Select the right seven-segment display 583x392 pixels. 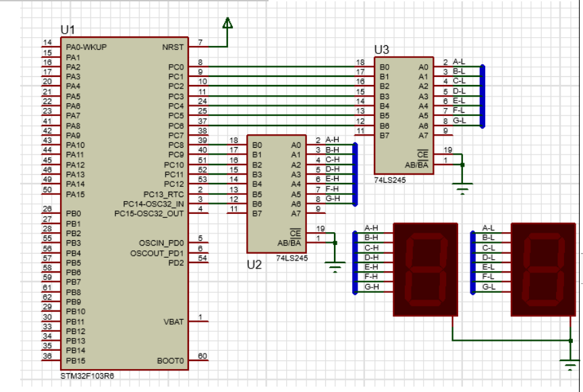543,270
